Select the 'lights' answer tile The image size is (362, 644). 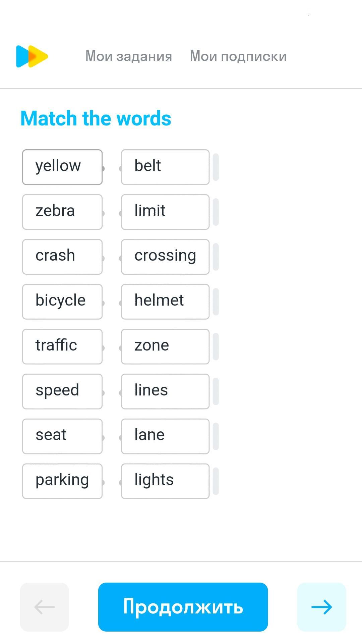click(165, 481)
